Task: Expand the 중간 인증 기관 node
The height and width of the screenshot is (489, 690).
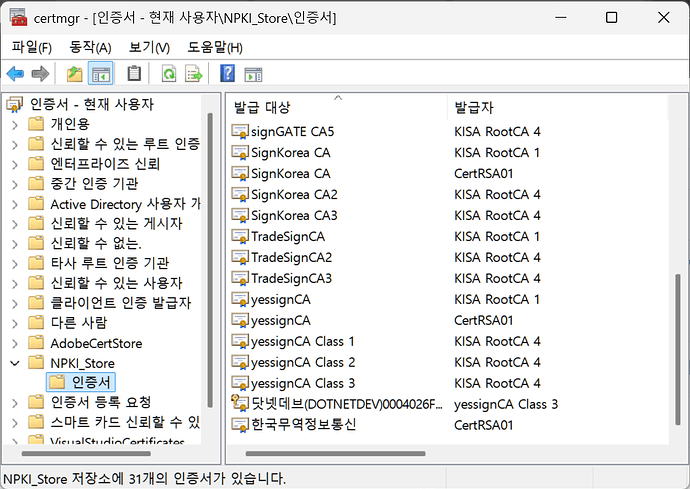Action: [x=15, y=184]
